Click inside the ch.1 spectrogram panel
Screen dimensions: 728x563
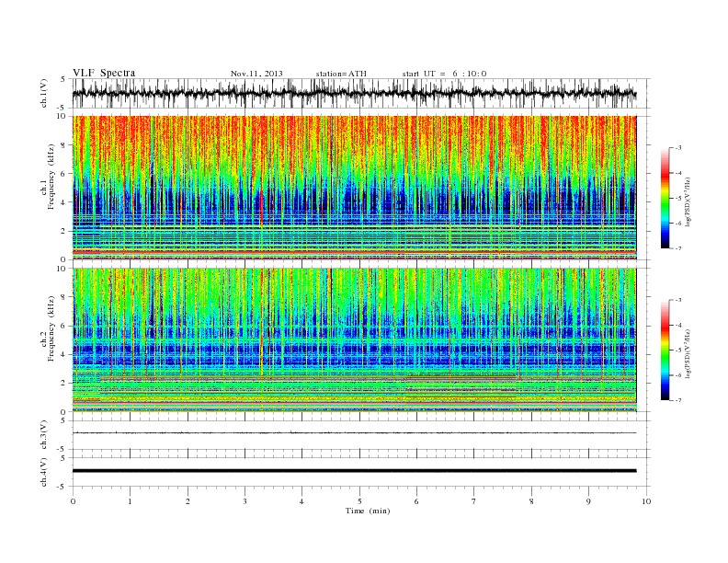click(354, 188)
